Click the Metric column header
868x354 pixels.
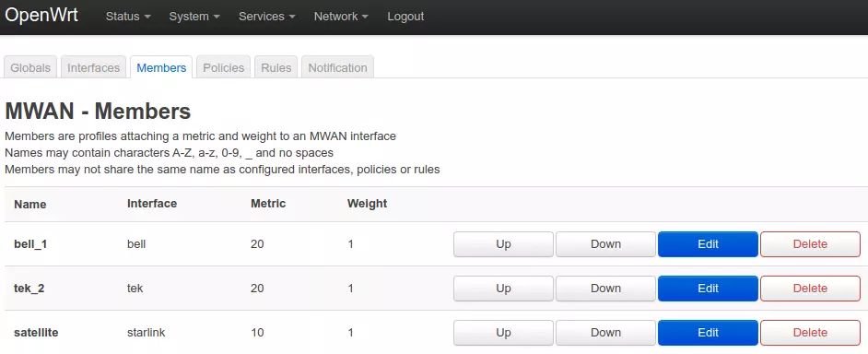tap(268, 204)
